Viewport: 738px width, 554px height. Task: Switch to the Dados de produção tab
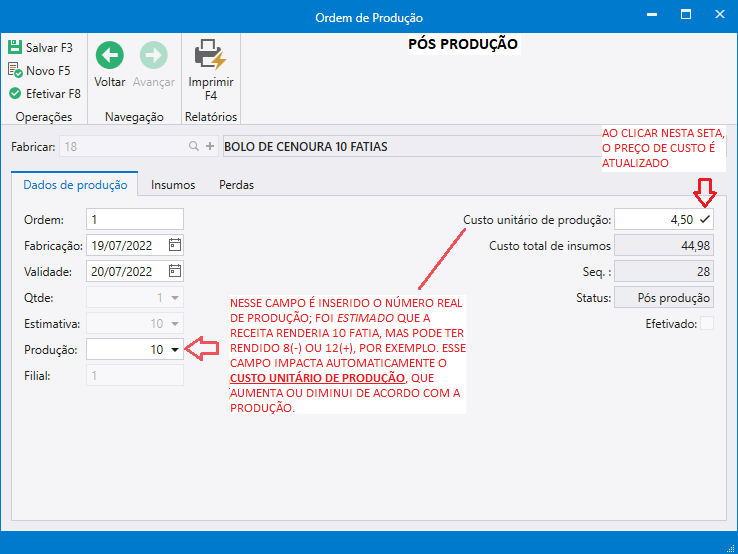(x=75, y=185)
